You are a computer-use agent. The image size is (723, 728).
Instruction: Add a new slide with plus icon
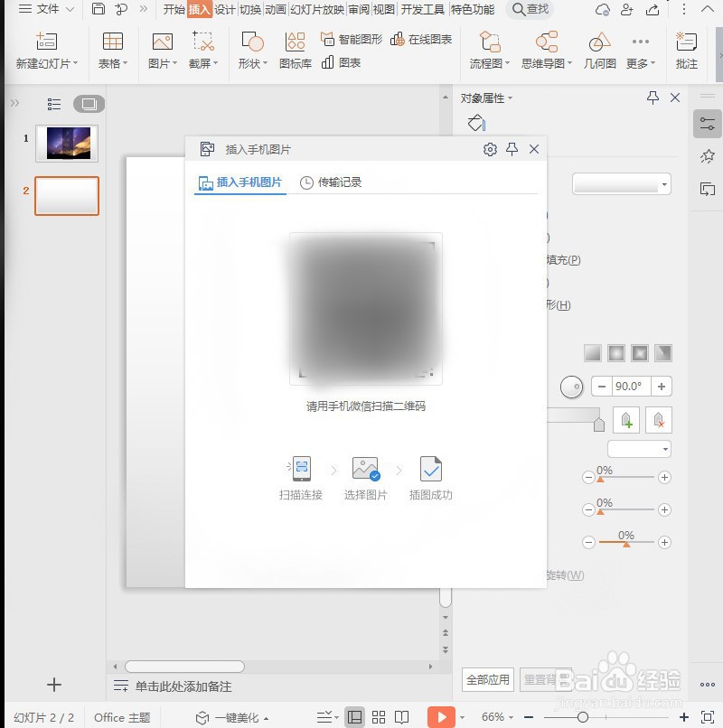(x=54, y=685)
